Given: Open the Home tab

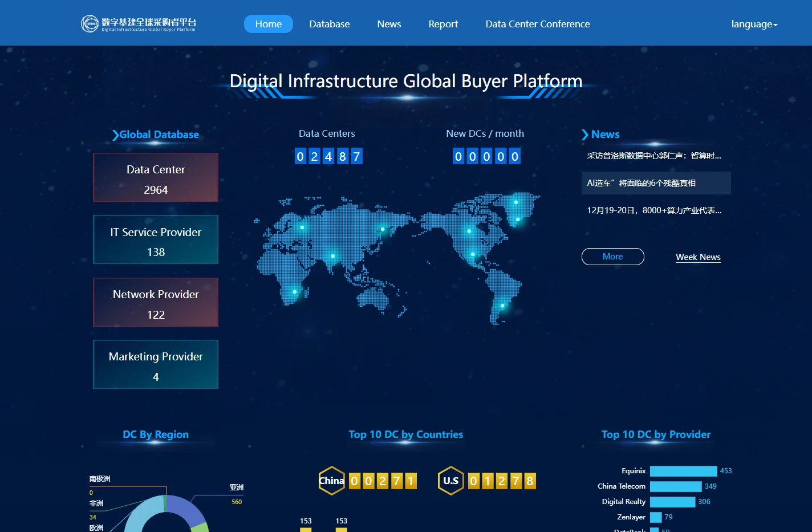Looking at the screenshot, I should coord(269,24).
